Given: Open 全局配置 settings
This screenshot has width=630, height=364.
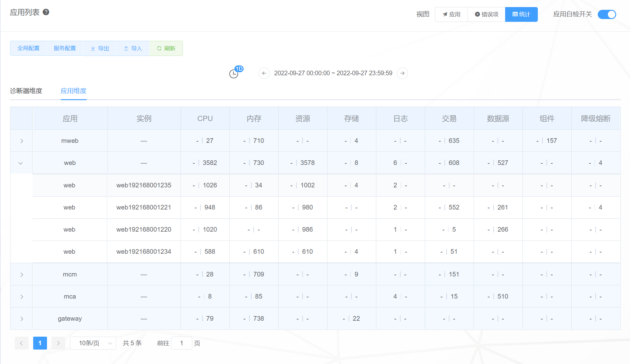Looking at the screenshot, I should 28,48.
